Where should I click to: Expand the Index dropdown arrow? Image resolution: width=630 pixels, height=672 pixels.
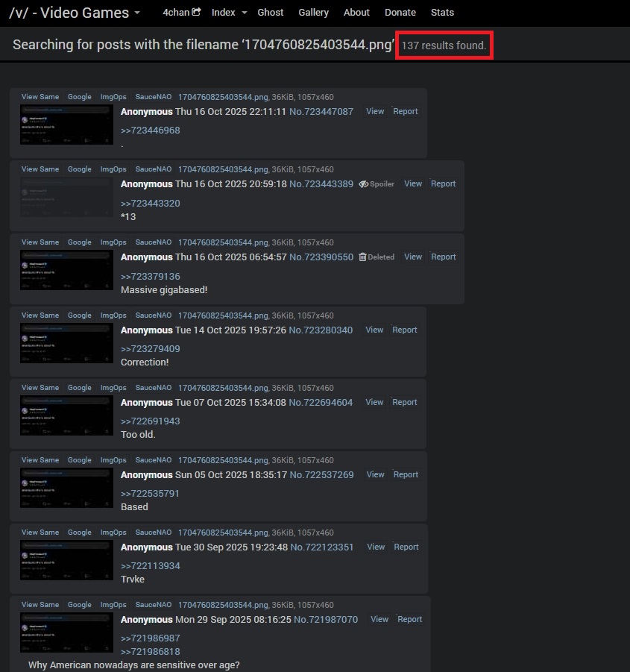[244, 13]
